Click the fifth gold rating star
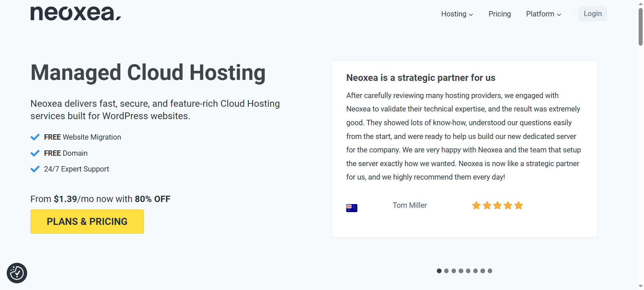 tap(519, 205)
